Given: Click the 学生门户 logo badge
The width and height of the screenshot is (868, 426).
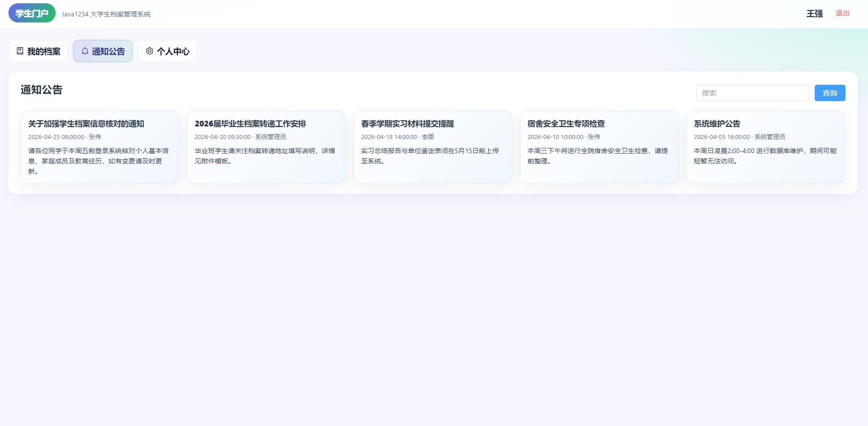Looking at the screenshot, I should (32, 13).
